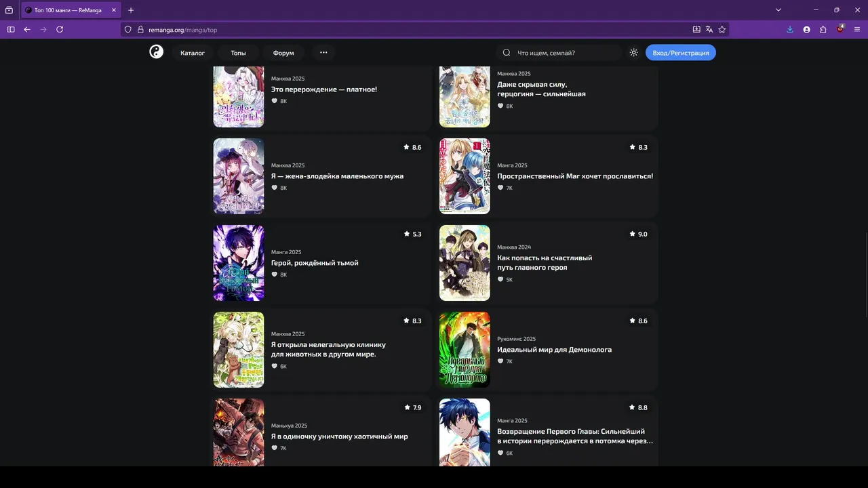Click the 7.9 star rating badge

[x=412, y=408]
